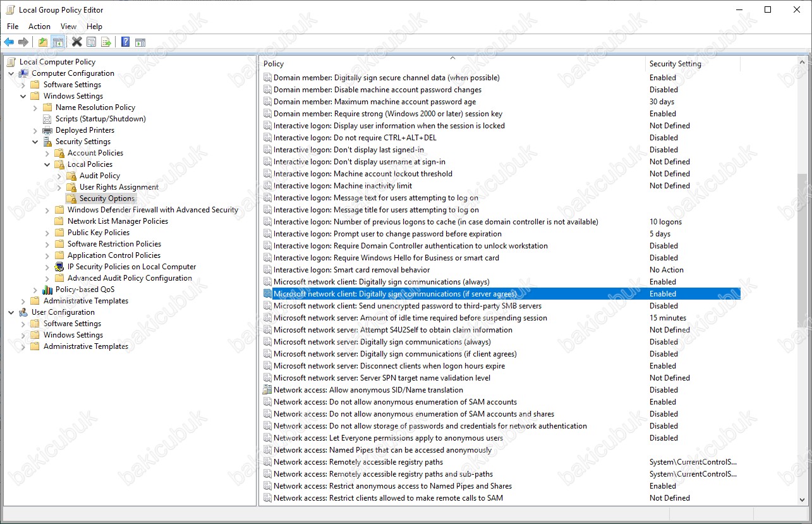Open the View menu
812x524 pixels.
68,27
